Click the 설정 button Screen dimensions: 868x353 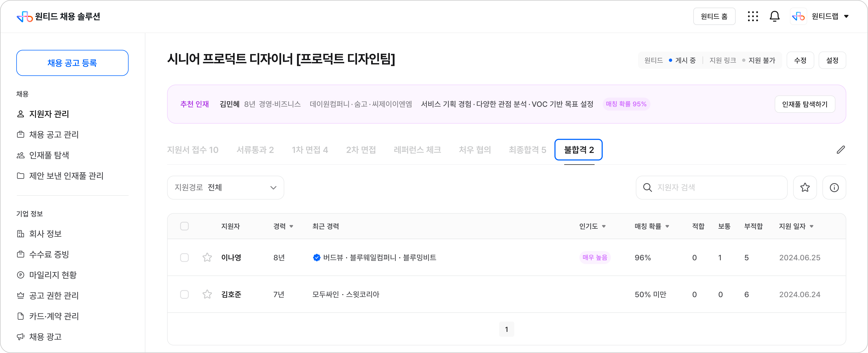pos(832,60)
